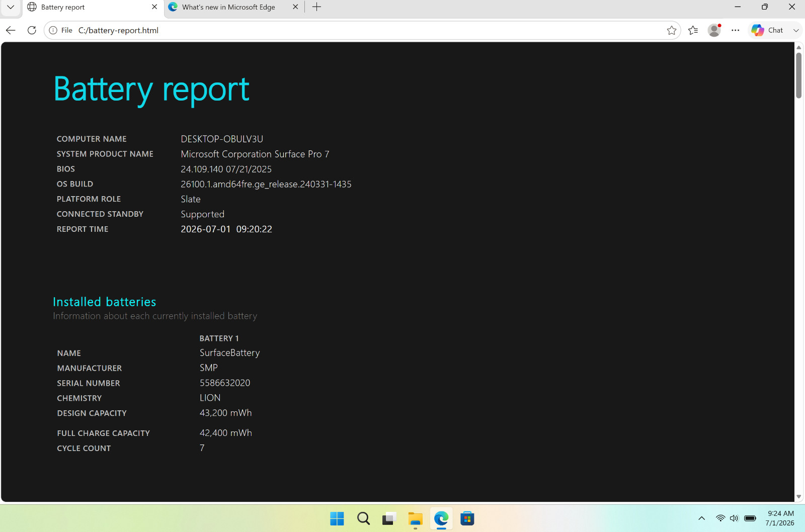Close the Battery report tab
This screenshot has height=532, width=805.
point(154,7)
